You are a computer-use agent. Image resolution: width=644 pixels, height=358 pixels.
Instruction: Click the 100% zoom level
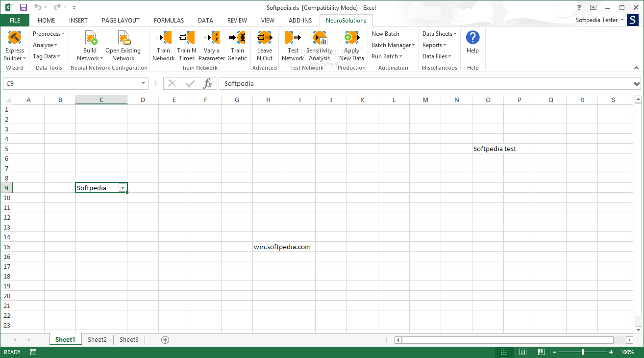[x=627, y=352]
